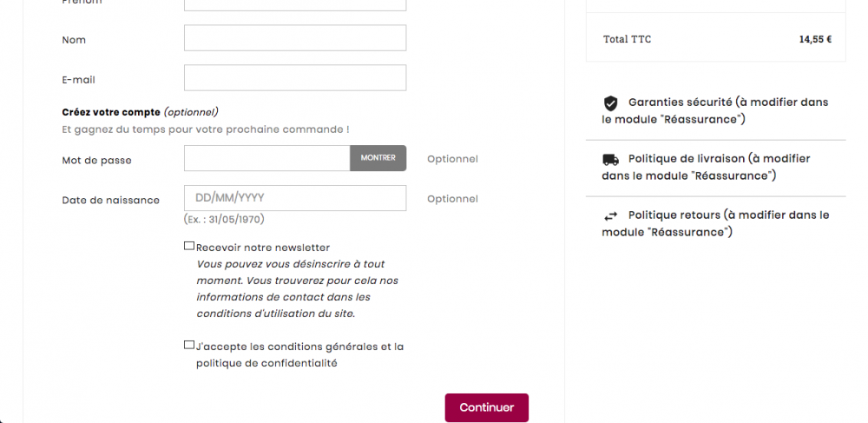Accept the general conditions checkbox
The height and width of the screenshot is (423, 868).
189,346
